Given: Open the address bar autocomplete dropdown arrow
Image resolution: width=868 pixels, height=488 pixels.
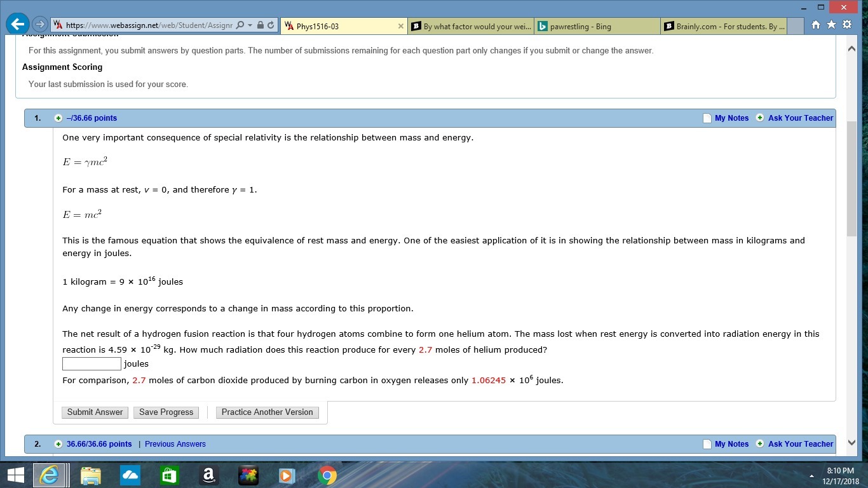Looking at the screenshot, I should (250, 25).
